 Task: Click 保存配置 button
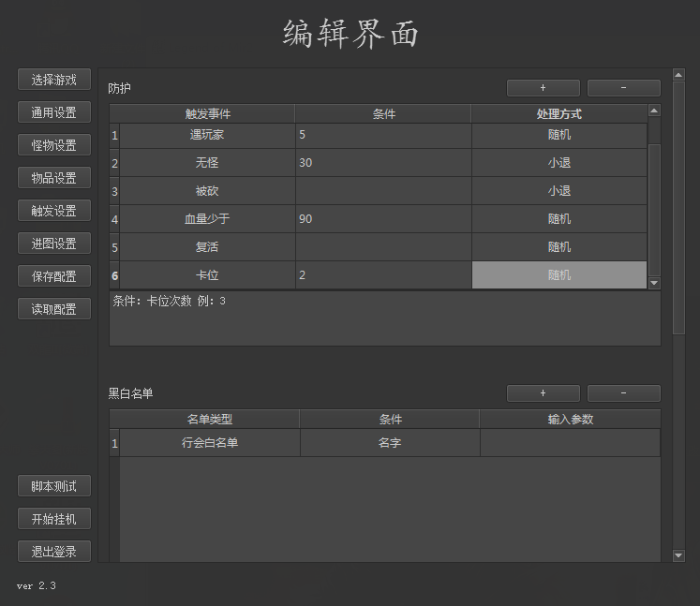[x=54, y=275]
